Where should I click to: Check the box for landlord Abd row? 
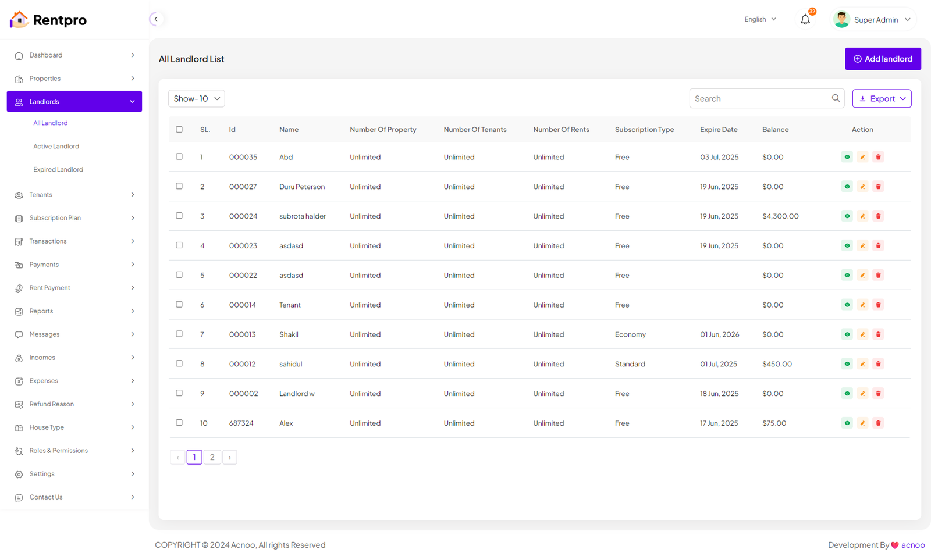(x=179, y=157)
